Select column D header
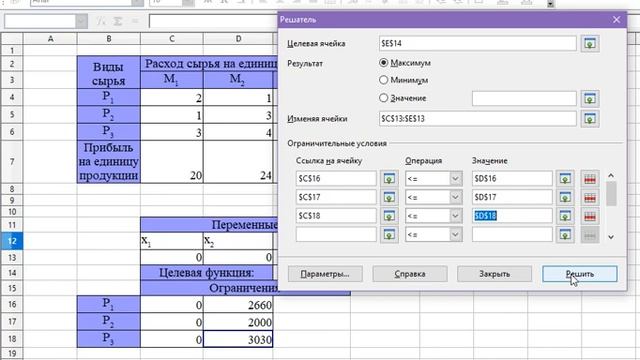 [238, 39]
